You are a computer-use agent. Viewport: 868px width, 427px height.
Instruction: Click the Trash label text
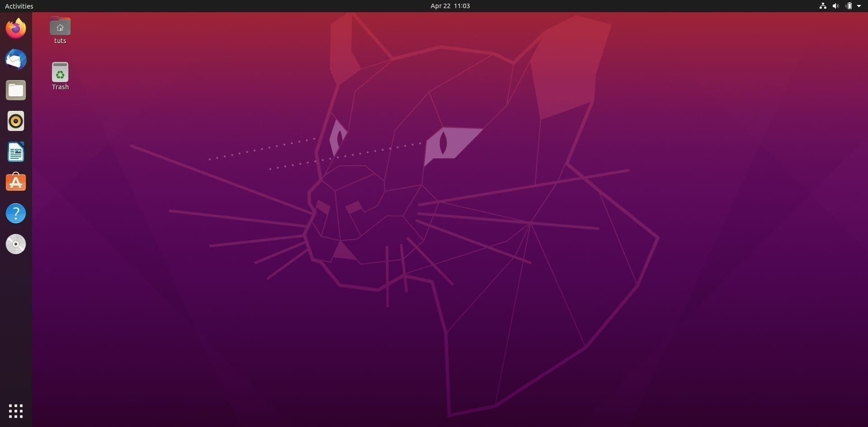click(60, 87)
